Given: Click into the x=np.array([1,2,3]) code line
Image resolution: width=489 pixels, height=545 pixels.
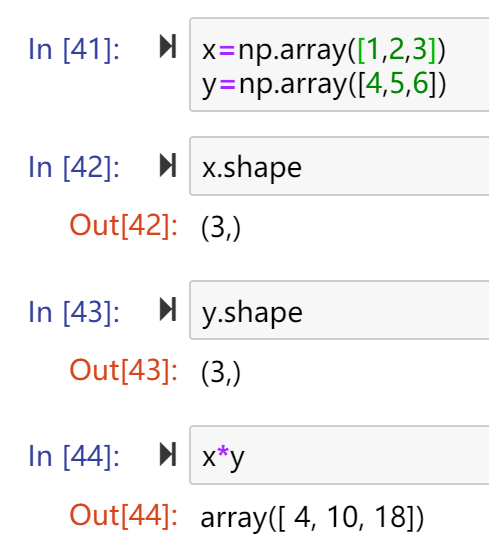Looking at the screenshot, I should coord(324,50).
